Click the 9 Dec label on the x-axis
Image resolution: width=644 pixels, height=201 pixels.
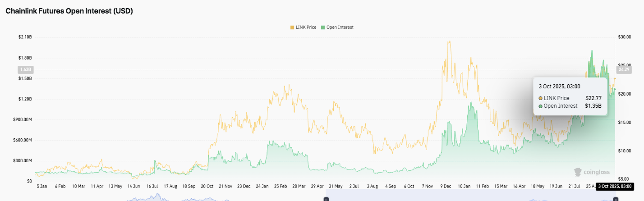tap(446, 186)
